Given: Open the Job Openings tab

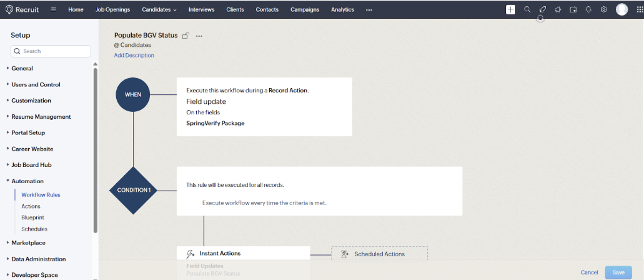Looking at the screenshot, I should pos(113,9).
